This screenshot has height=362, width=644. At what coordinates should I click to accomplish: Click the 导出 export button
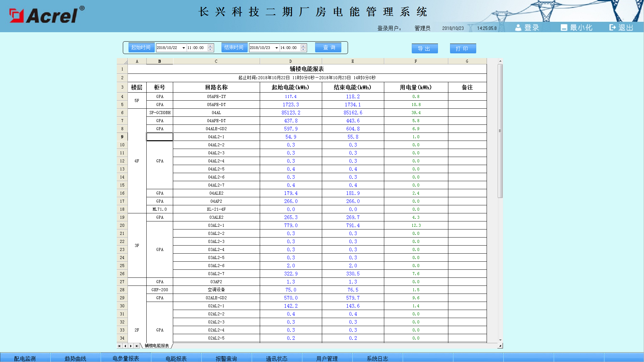coord(425,49)
